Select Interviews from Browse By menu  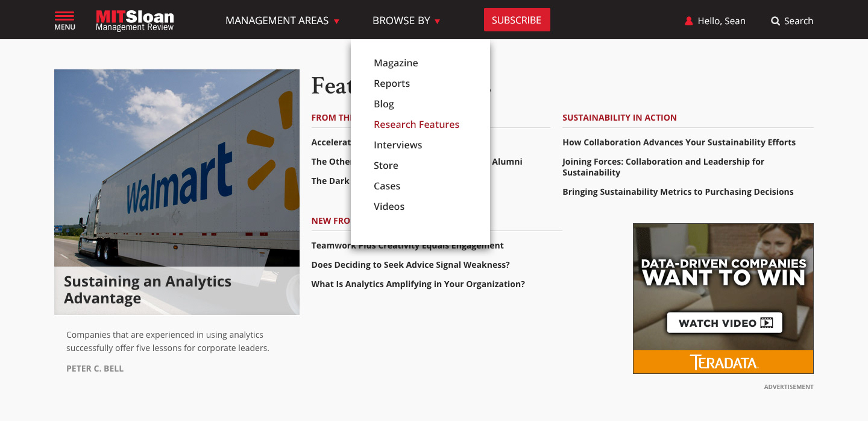[398, 145]
